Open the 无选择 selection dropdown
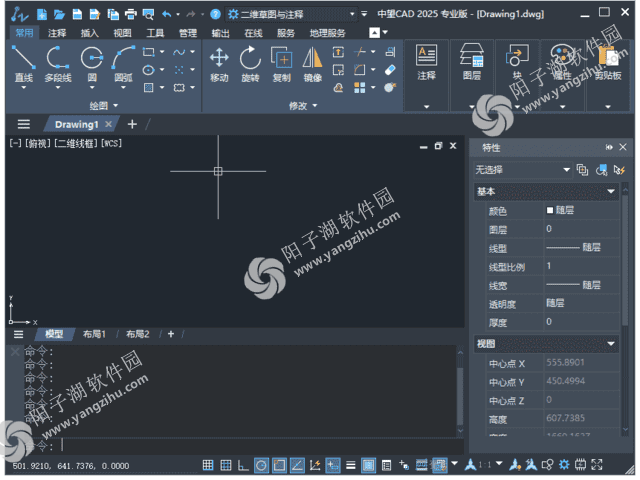The height and width of the screenshot is (480, 640). click(x=522, y=170)
